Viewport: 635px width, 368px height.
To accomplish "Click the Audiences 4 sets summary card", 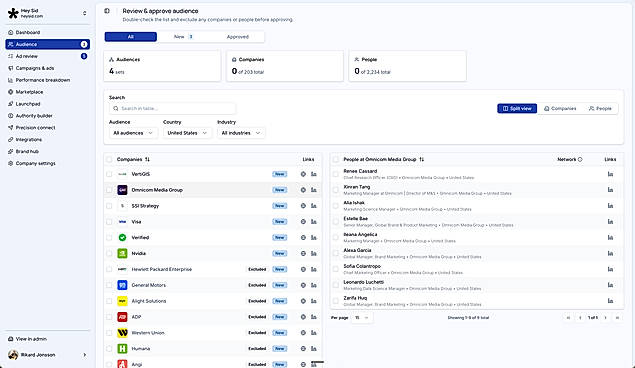I will pyautogui.click(x=162, y=66).
